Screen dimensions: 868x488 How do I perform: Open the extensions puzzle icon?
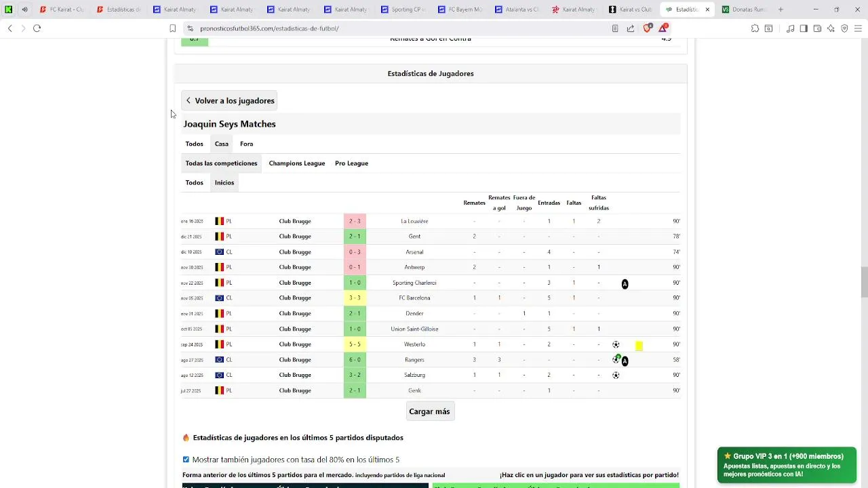coord(755,28)
